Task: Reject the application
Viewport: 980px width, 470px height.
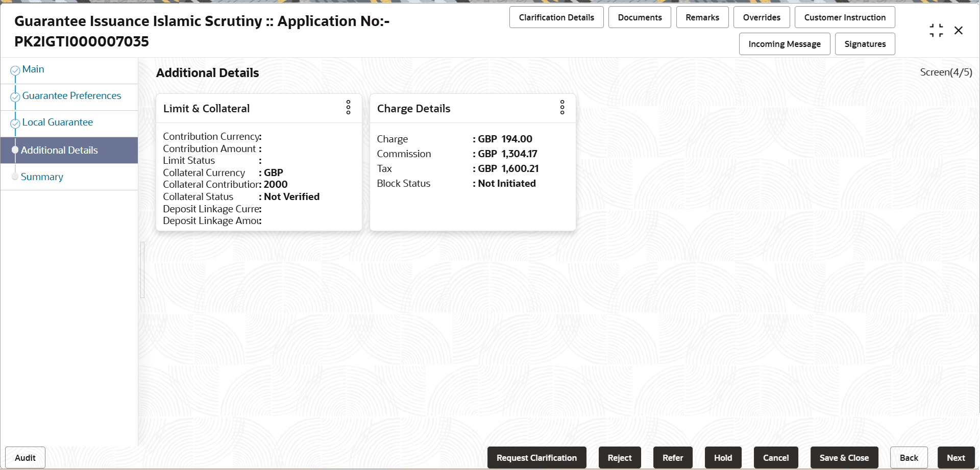Action: coord(620,458)
